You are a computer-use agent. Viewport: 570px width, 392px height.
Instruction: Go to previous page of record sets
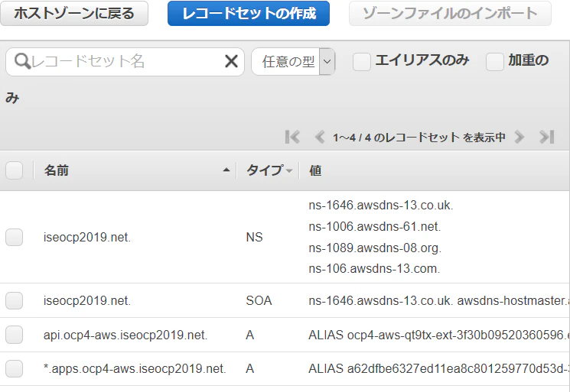point(320,138)
